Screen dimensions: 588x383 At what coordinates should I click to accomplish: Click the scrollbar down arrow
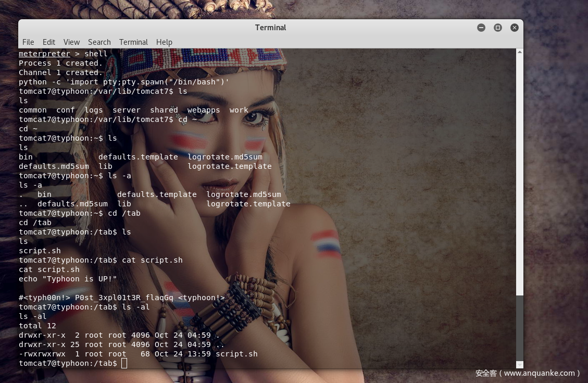519,365
